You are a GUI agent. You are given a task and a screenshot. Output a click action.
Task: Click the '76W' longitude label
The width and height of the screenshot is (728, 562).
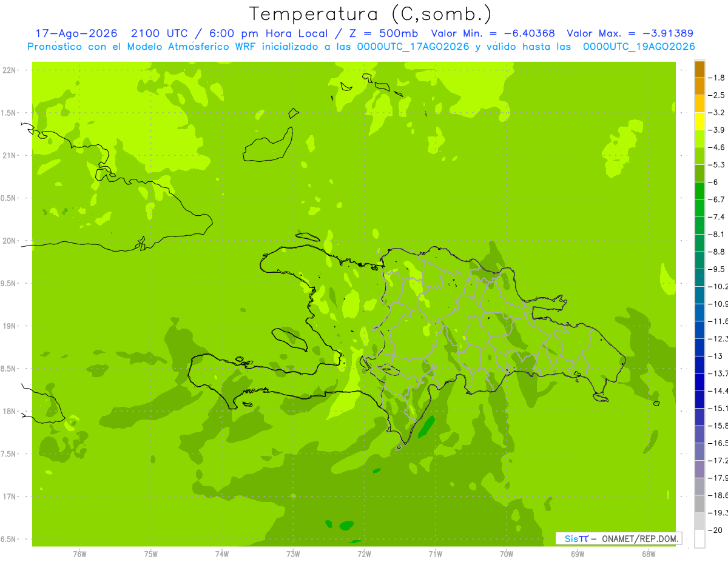[x=79, y=554]
